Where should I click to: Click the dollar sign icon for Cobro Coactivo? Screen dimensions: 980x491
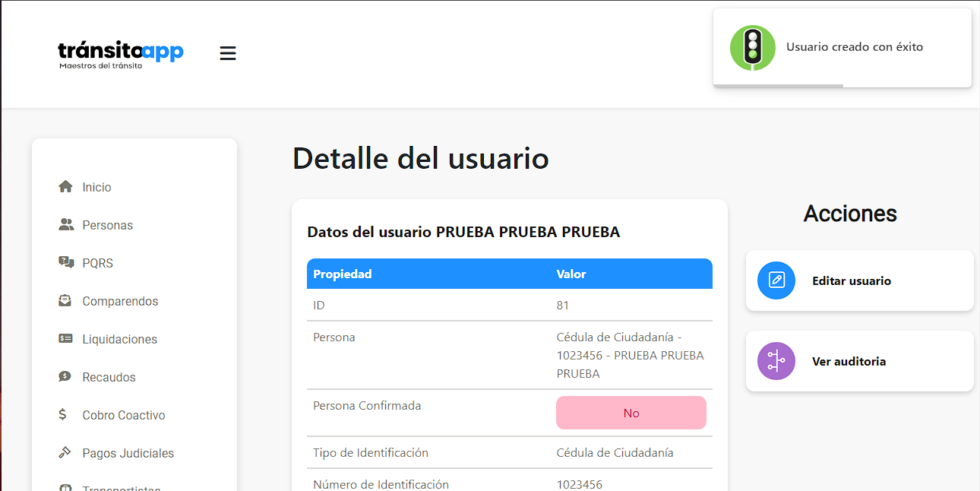point(64,415)
